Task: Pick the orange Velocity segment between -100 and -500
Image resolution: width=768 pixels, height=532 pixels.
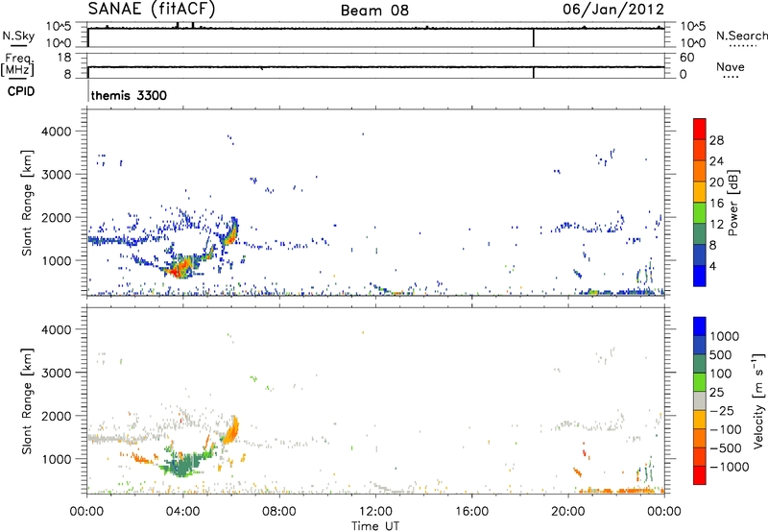Action: pyautogui.click(x=700, y=438)
